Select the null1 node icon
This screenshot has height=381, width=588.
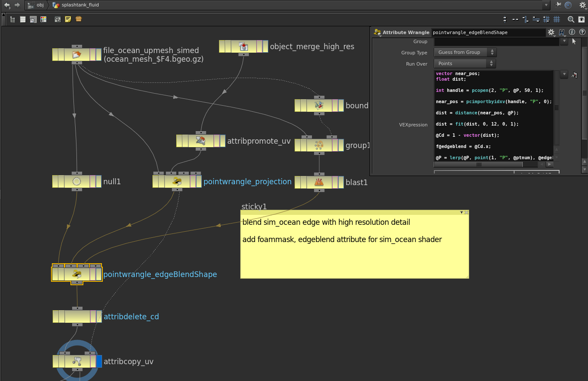pos(77,181)
